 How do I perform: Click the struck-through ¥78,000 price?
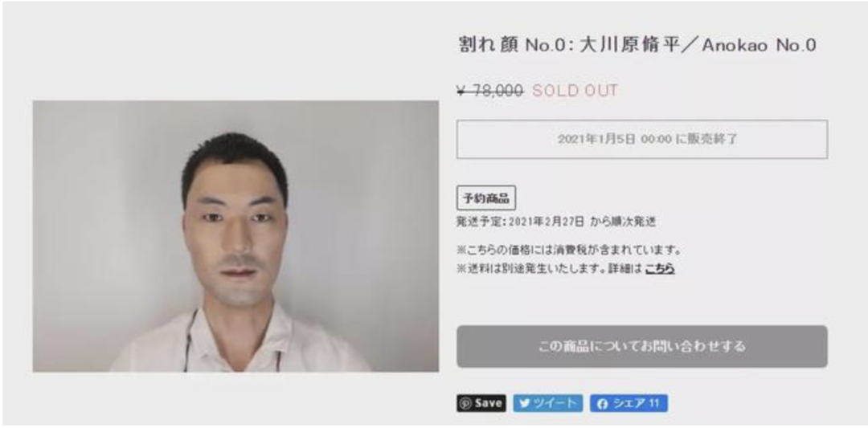tap(490, 91)
